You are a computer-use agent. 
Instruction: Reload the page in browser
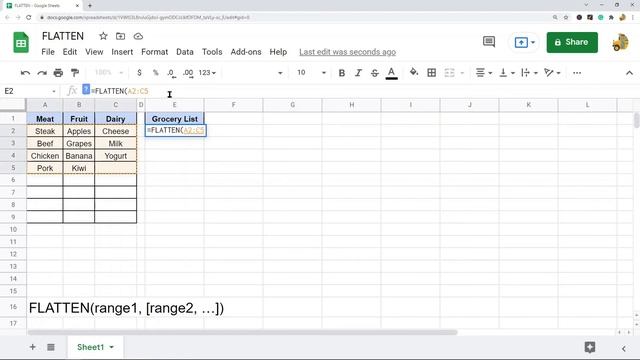29,18
